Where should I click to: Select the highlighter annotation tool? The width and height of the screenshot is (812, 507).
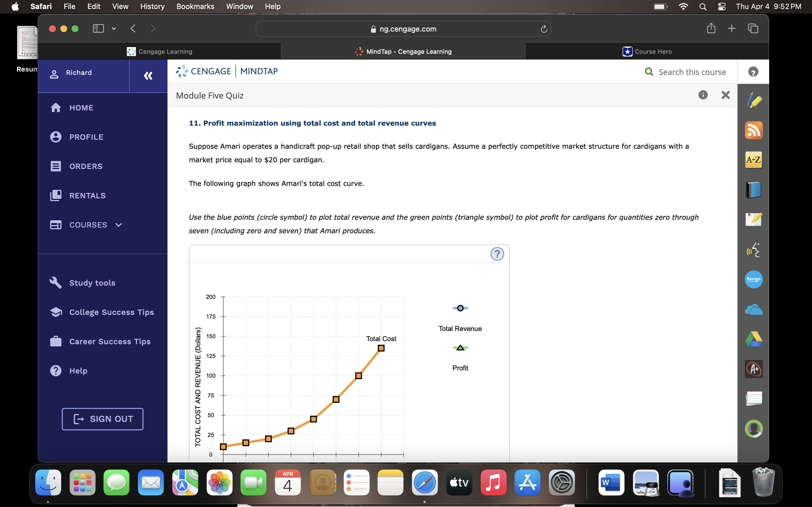coord(754,100)
